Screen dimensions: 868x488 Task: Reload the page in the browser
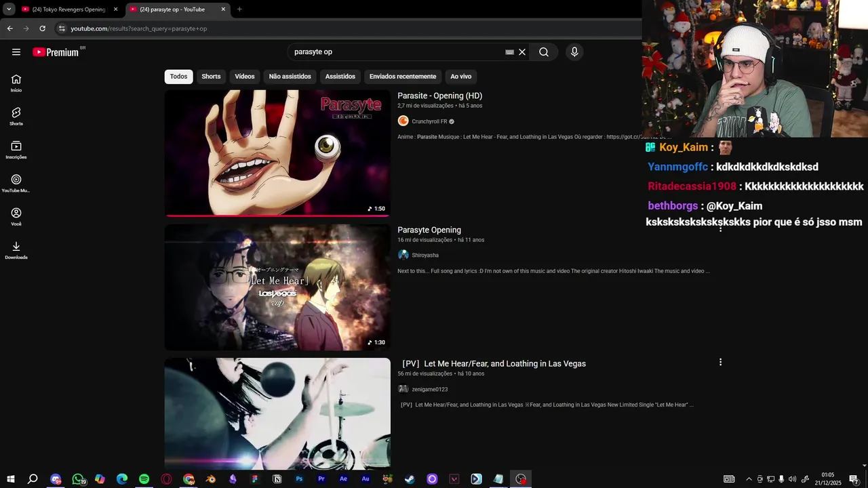pyautogui.click(x=42, y=28)
